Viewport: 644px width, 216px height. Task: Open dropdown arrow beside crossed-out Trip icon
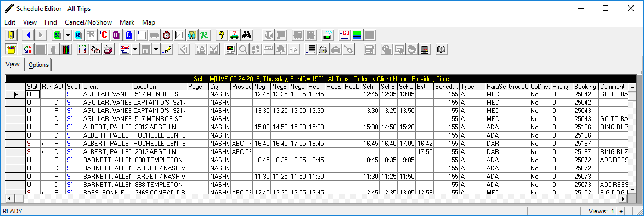point(135,49)
